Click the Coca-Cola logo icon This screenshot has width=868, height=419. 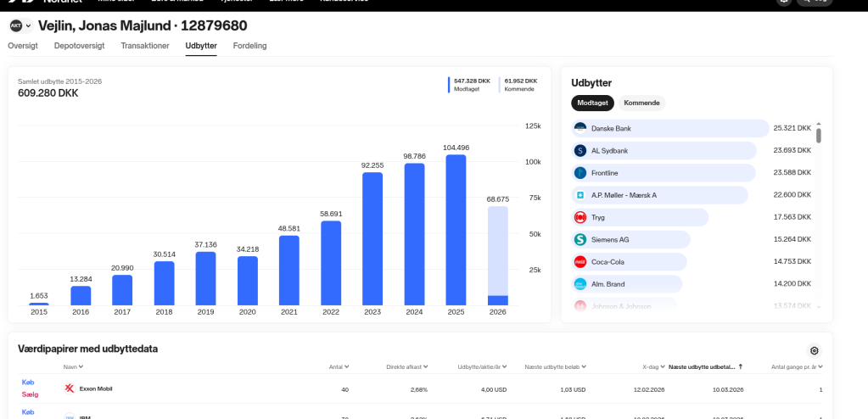coord(580,261)
